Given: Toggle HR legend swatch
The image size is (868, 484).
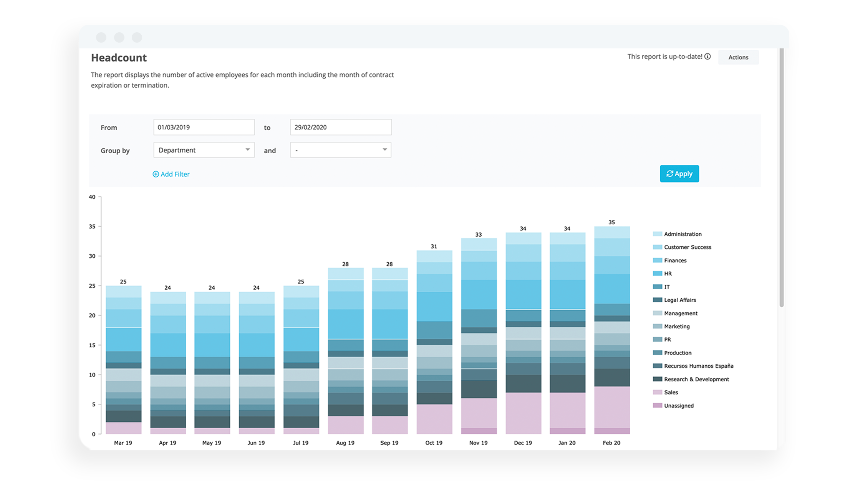Looking at the screenshot, I should click(657, 273).
